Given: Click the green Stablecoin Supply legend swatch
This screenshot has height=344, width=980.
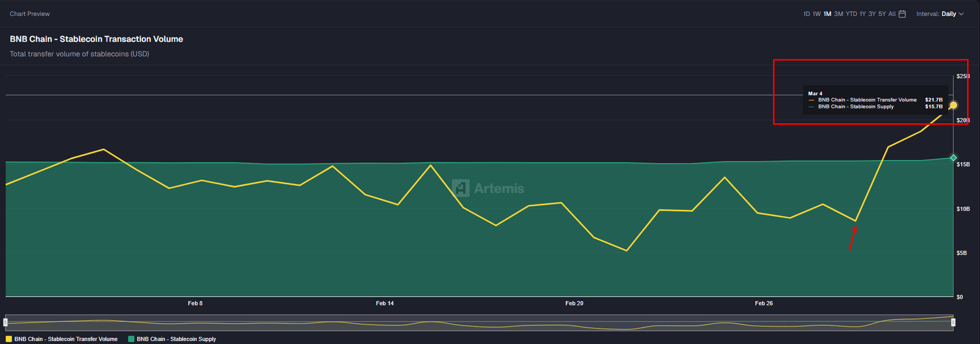Looking at the screenshot, I should click(131, 339).
